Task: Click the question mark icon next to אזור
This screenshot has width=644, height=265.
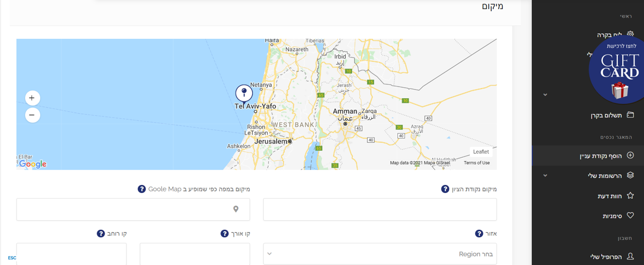Action: [479, 234]
